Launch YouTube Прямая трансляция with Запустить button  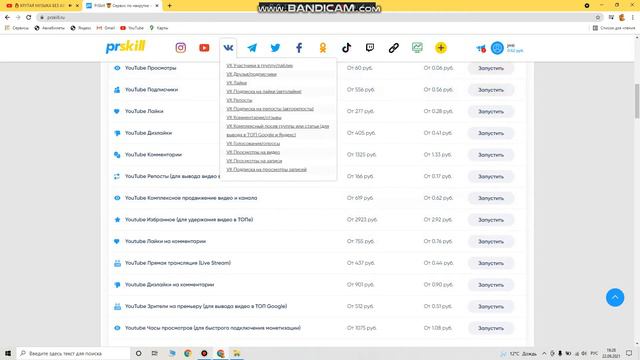coord(491,263)
